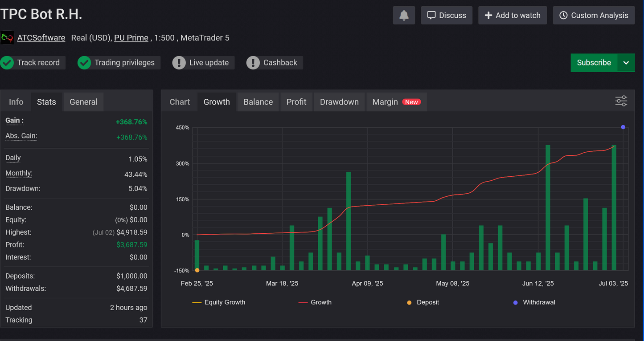
Task: Switch to the Info tab
Action: [x=16, y=101]
